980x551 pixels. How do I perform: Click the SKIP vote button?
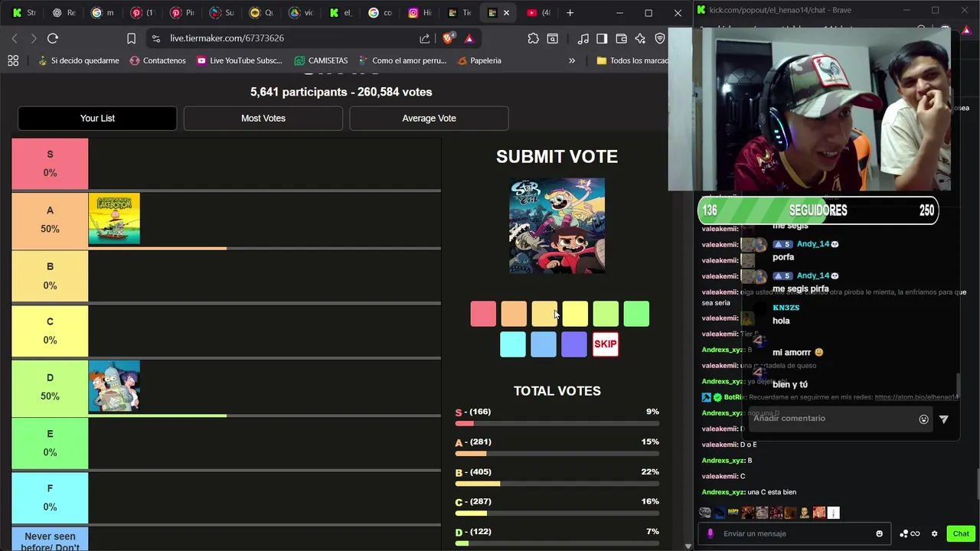click(x=605, y=344)
